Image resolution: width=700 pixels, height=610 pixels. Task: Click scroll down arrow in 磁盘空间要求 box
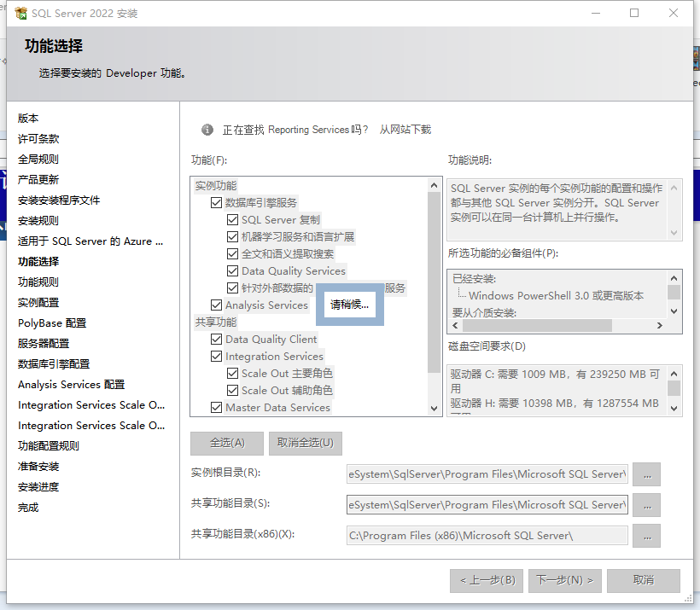click(674, 409)
